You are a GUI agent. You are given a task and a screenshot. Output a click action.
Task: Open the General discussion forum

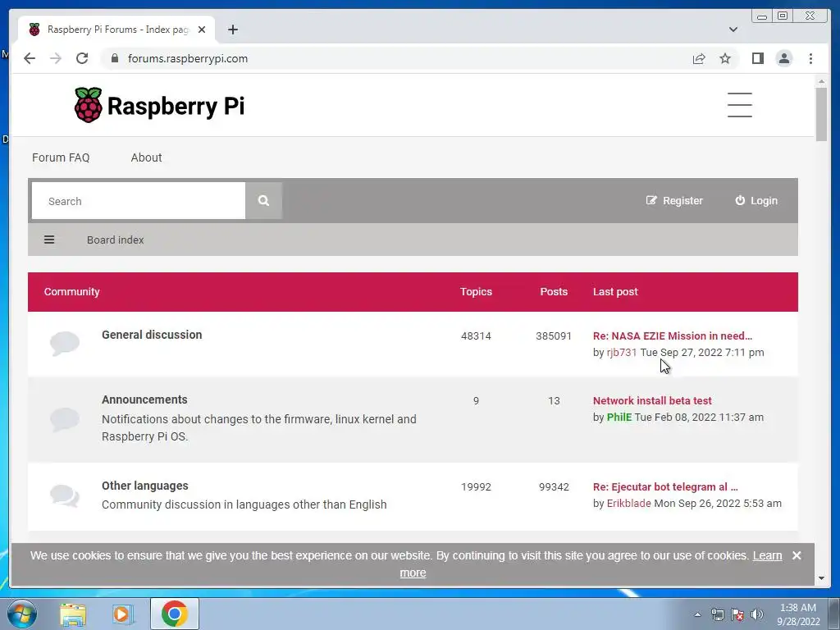[152, 335]
